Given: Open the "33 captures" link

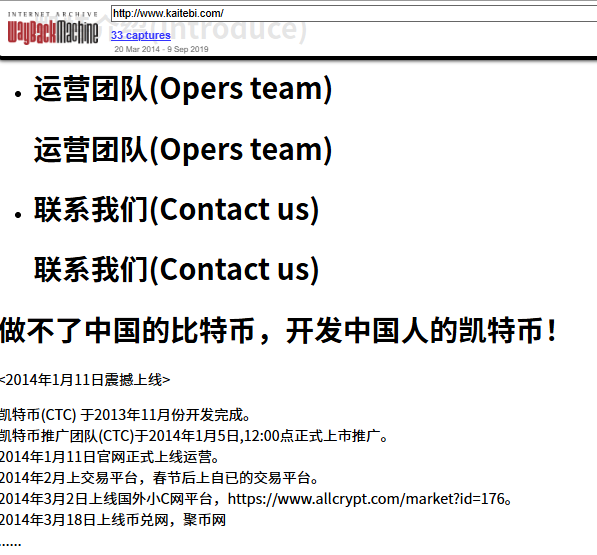Looking at the screenshot, I should pos(141,35).
